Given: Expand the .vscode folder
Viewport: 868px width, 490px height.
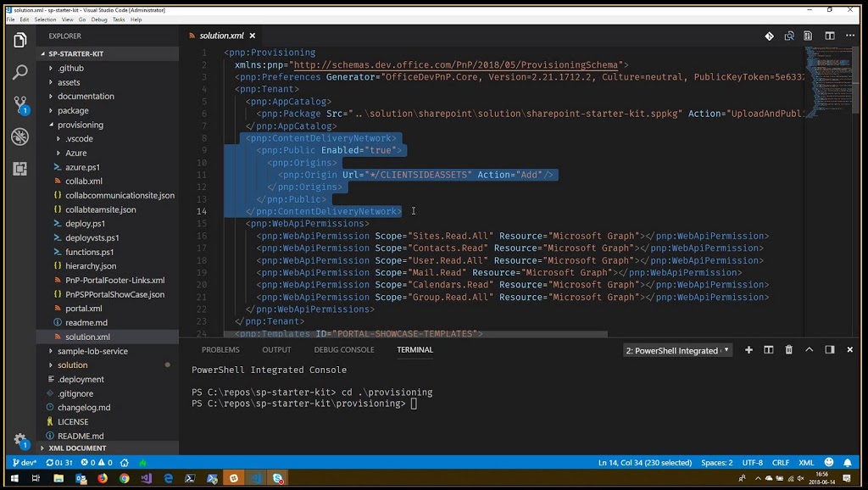Looking at the screenshot, I should tap(79, 139).
